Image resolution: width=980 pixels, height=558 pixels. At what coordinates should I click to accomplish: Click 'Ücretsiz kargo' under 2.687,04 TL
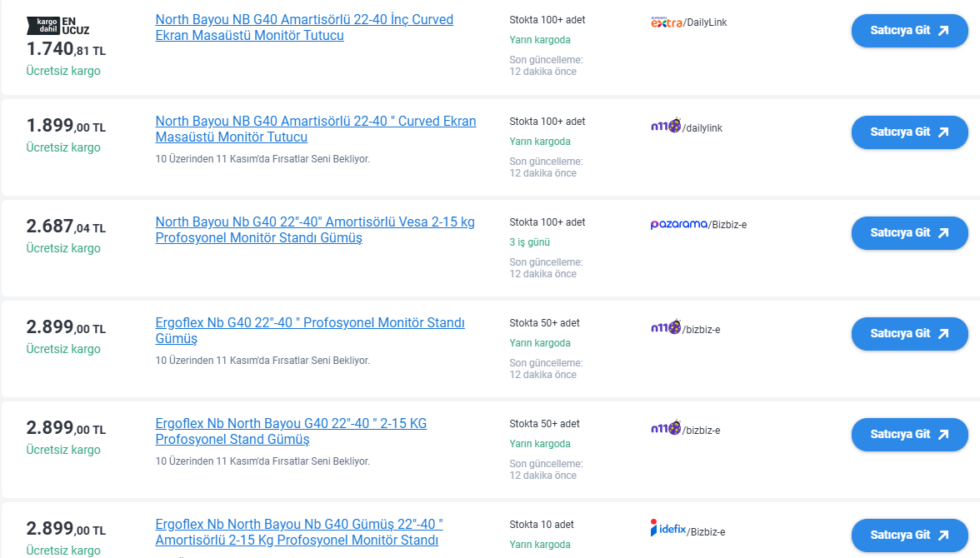63,248
